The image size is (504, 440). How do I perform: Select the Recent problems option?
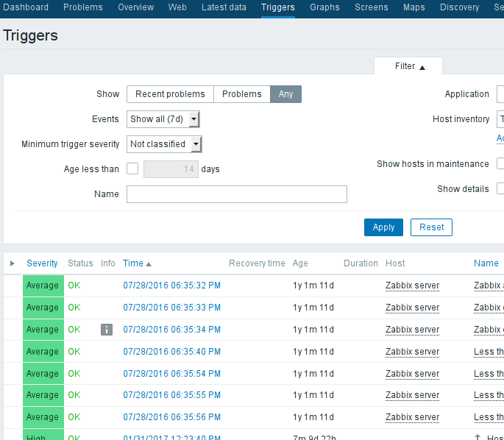(x=170, y=94)
